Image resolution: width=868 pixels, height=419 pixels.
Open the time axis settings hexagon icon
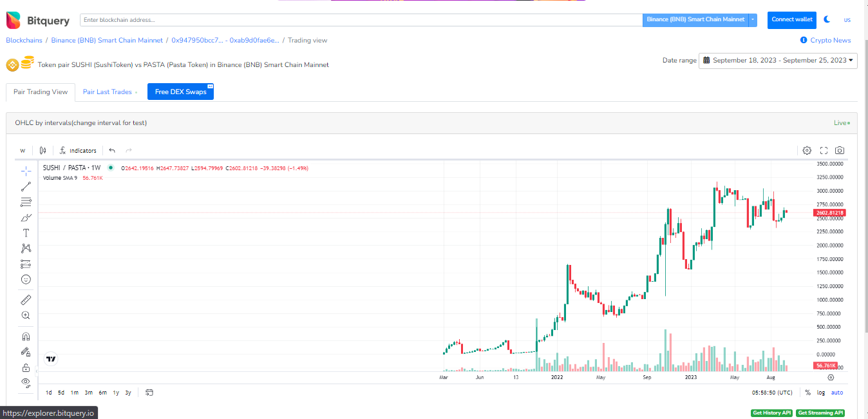pyautogui.click(x=831, y=378)
